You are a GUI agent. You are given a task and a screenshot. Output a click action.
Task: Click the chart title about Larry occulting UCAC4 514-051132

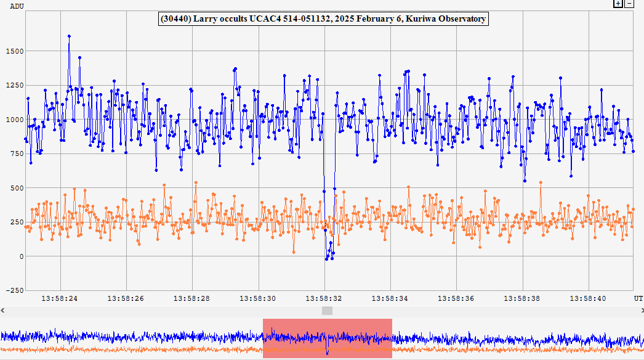click(323, 19)
